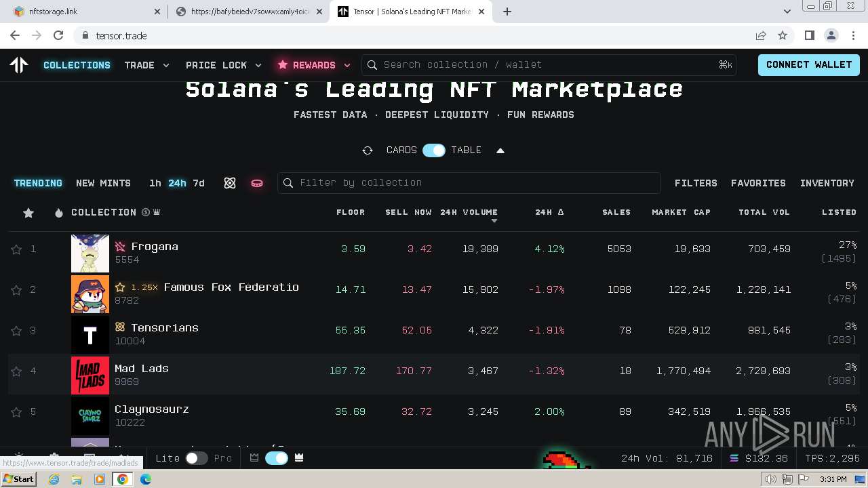Click the Tensor logo icon
Viewport: 868px width, 488px height.
tap(19, 65)
